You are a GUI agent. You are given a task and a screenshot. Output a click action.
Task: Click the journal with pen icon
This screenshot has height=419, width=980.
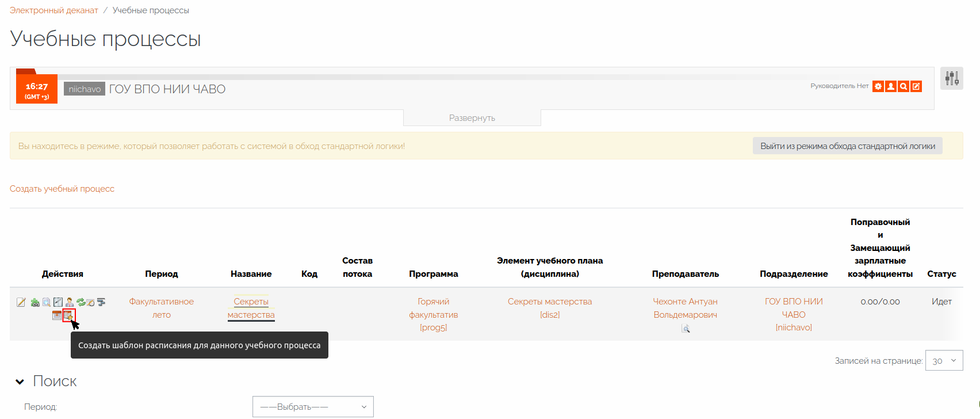click(x=58, y=302)
